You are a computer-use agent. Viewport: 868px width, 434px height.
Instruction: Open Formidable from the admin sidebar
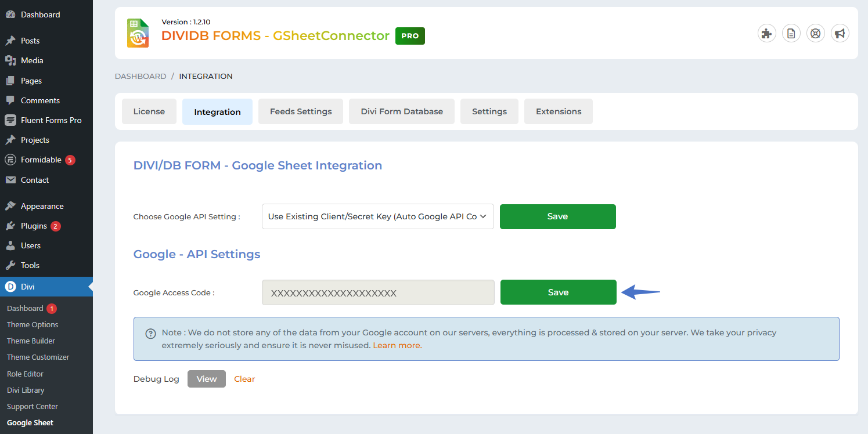[x=41, y=160]
